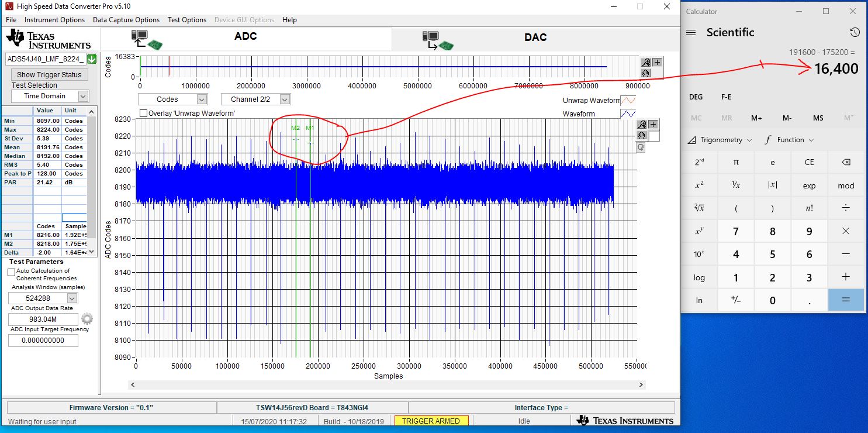This screenshot has width=868, height=433.
Task: Enable Auto Calculation of Coherent Frequencies checkbox
Action: pos(12,273)
